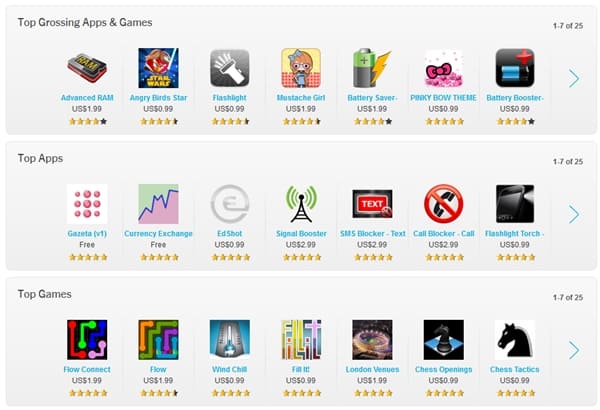Select the London Venues game thumbnail
The height and width of the screenshot is (410, 600).
click(372, 340)
